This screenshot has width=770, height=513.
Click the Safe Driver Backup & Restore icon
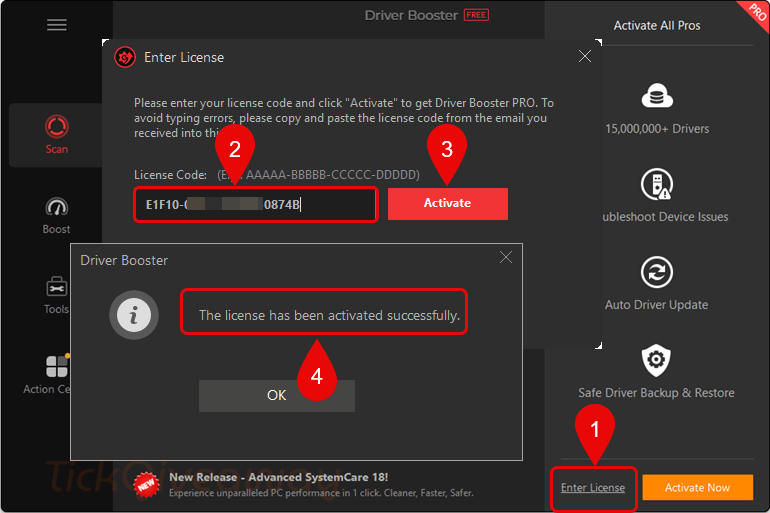(656, 360)
